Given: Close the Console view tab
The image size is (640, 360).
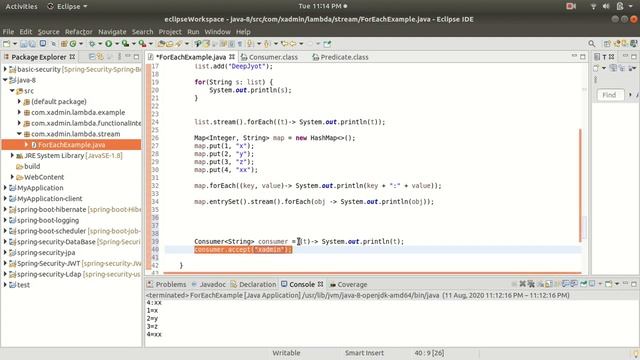Looking at the screenshot, I should 320,284.
